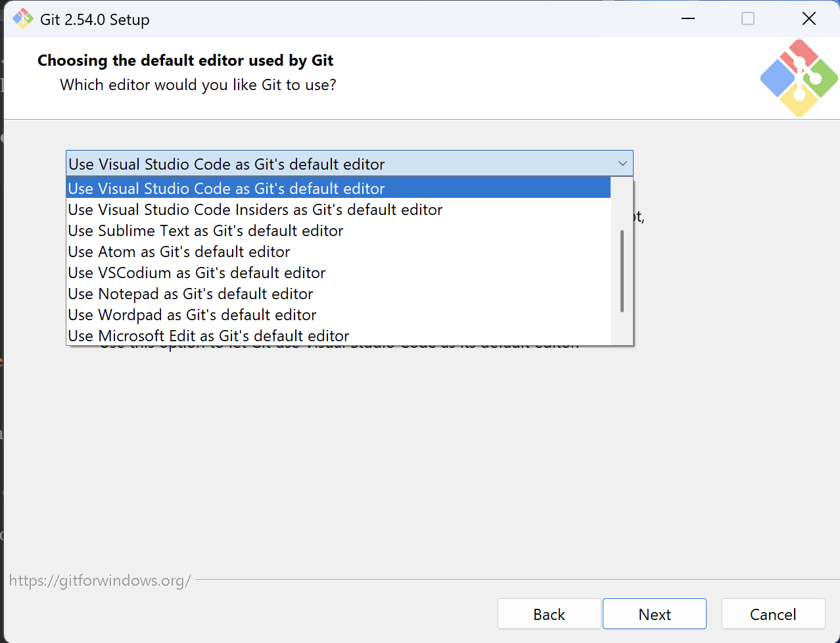This screenshot has height=643, width=840.
Task: Select Microsoft Edit as Git's default editor
Action: click(207, 335)
